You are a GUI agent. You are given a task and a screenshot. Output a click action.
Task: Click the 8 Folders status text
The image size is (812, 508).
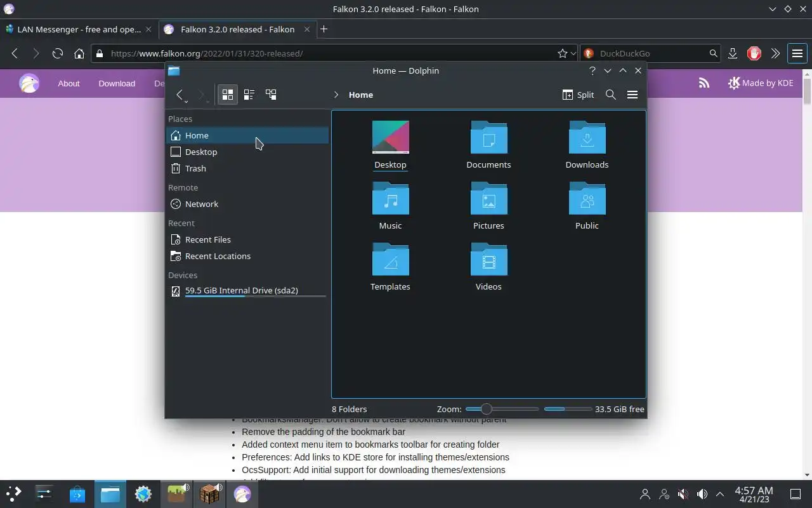point(349,409)
